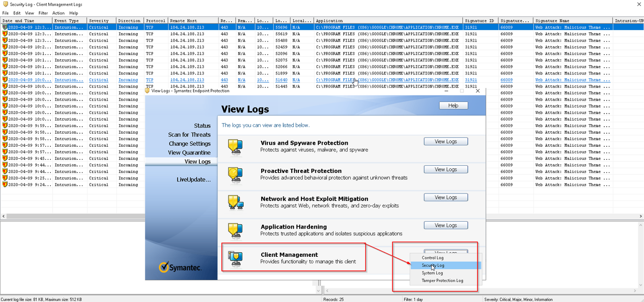Open the Edit menu

[17, 13]
